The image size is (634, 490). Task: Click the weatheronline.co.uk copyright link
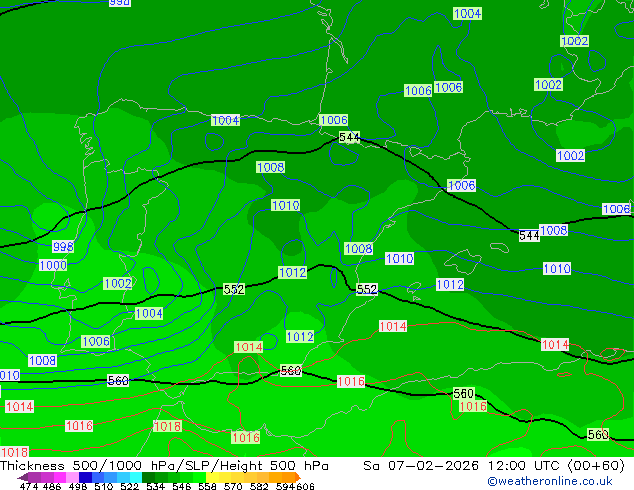click(549, 481)
